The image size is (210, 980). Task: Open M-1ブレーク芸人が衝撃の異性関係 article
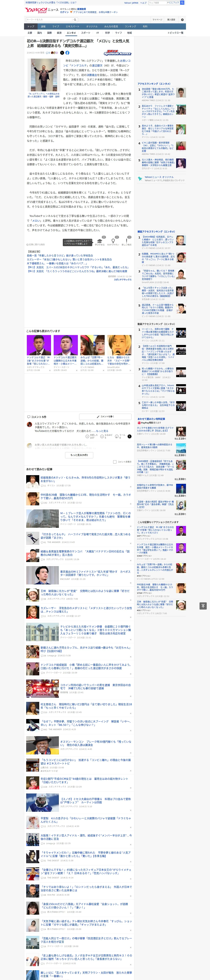(95, 517)
